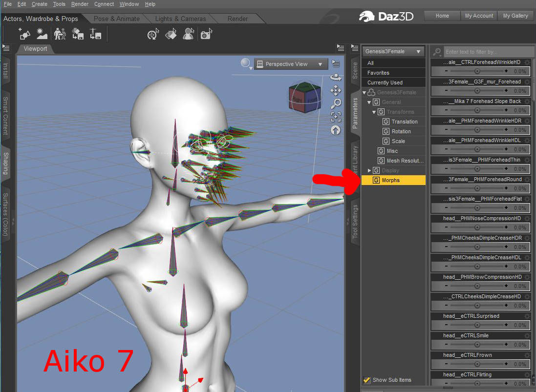Open the pane menu icon left of Viewport tab
Viewport: 536px width, 392px height.
click(6, 48)
